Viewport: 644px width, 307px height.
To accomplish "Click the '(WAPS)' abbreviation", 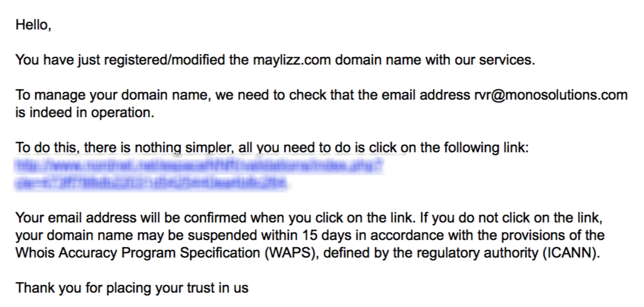I will coord(292,253).
